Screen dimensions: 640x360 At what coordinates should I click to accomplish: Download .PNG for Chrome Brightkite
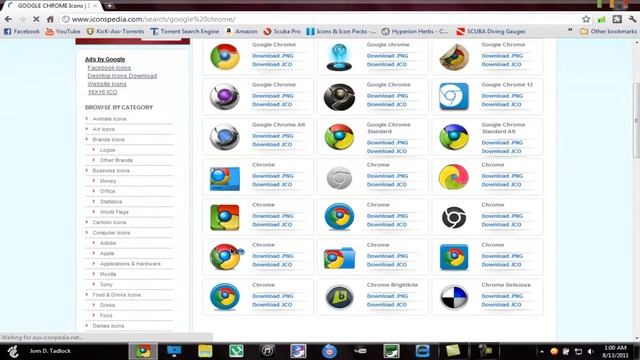coord(387,296)
